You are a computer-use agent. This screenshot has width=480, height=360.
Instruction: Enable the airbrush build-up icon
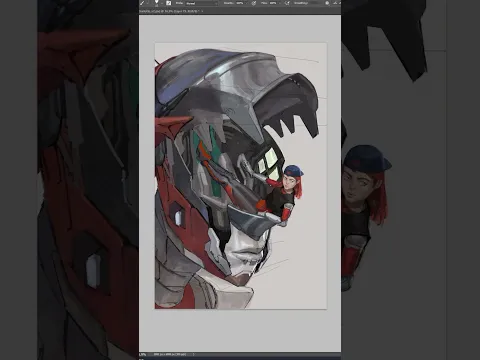tap(287, 3)
